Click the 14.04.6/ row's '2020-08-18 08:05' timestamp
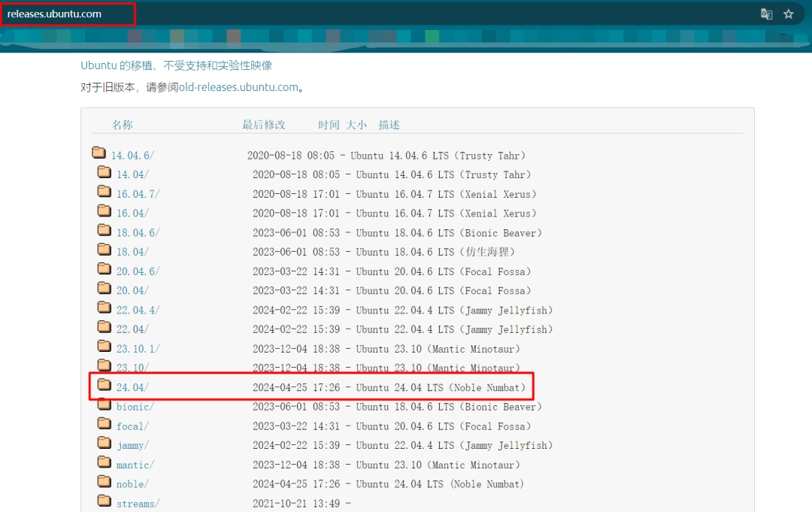812x512 pixels. 291,156
